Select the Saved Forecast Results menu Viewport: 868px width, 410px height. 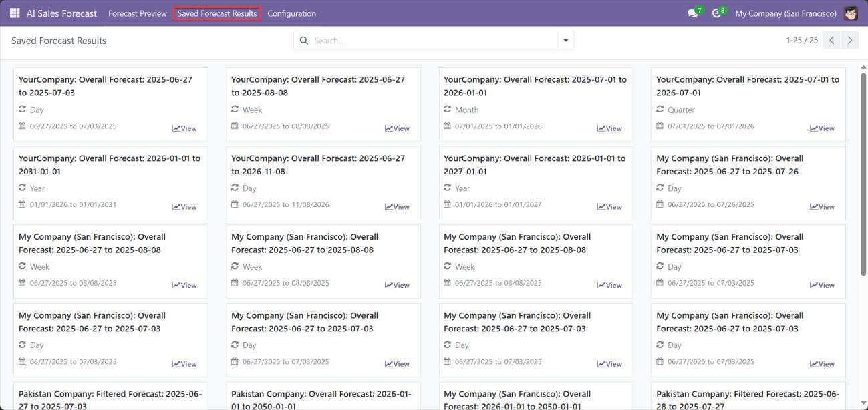[217, 13]
